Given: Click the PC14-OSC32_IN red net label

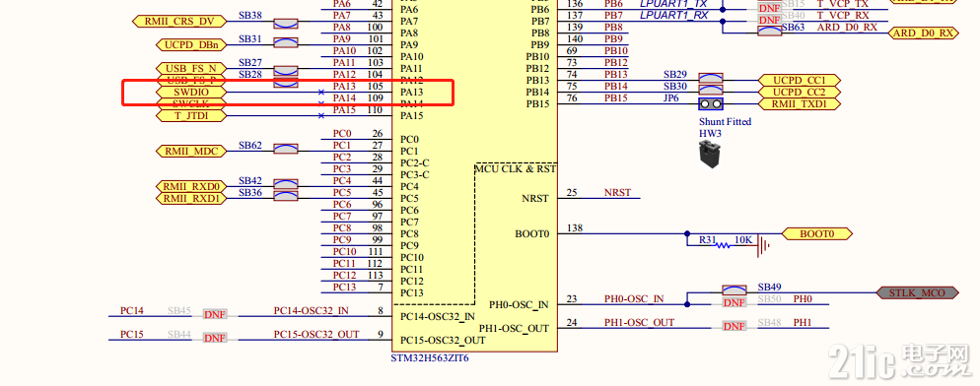Looking at the screenshot, I should (x=312, y=310).
